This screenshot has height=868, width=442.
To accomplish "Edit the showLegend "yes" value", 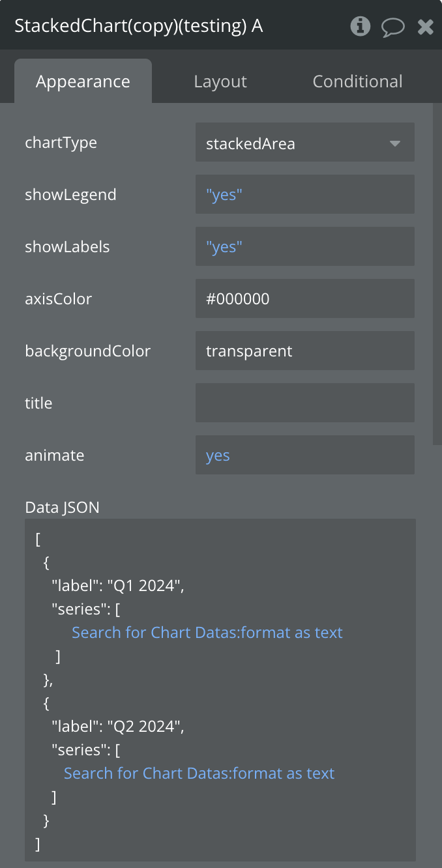I will tap(304, 194).
